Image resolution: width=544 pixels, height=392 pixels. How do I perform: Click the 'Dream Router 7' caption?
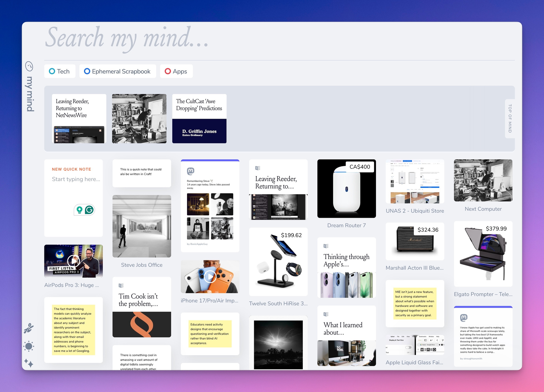click(347, 225)
